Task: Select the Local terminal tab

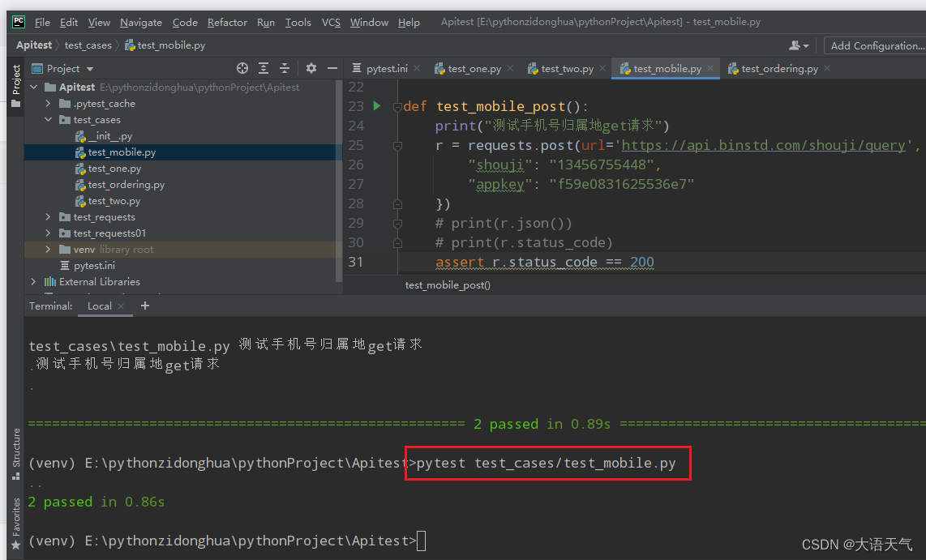Action: (x=99, y=306)
